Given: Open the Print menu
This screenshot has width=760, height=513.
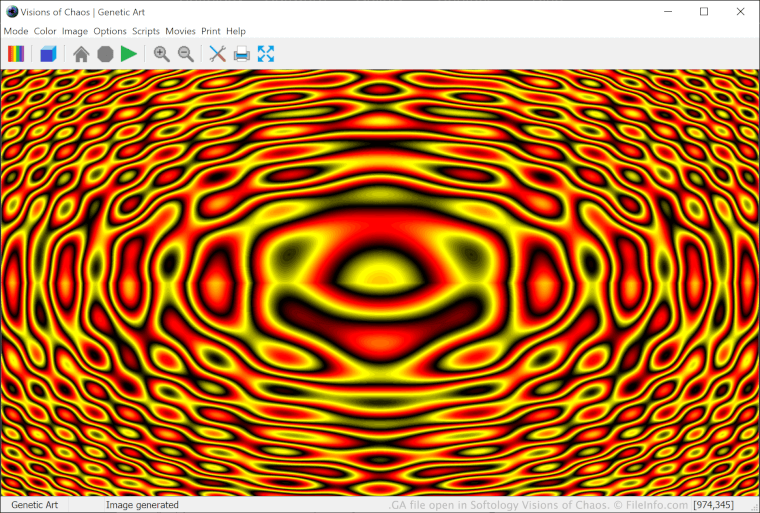Looking at the screenshot, I should click(211, 31).
